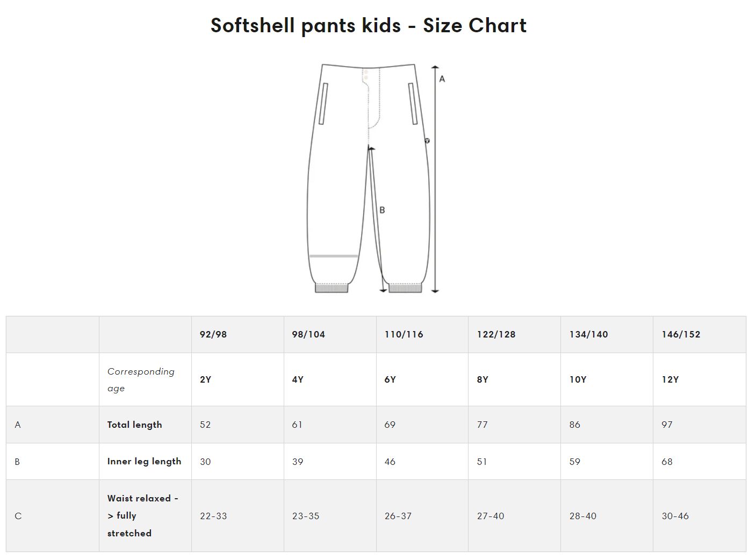Click the Corresponding age row label

coord(141,379)
